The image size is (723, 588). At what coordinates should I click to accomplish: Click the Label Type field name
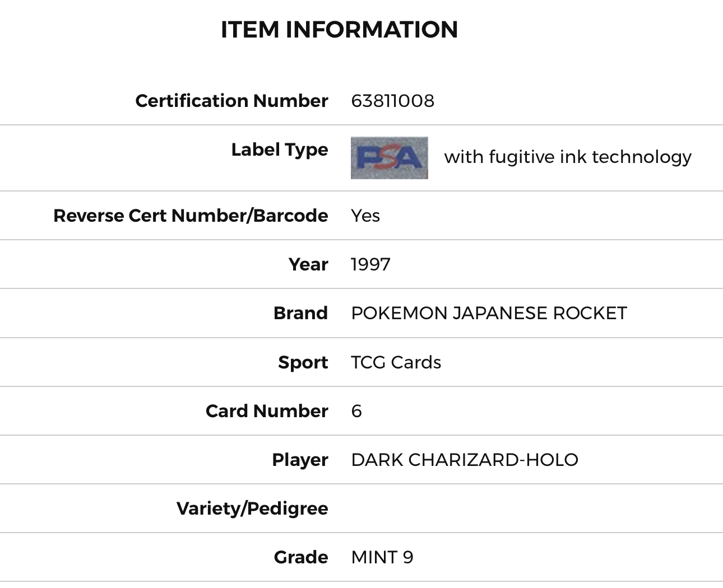point(279,150)
